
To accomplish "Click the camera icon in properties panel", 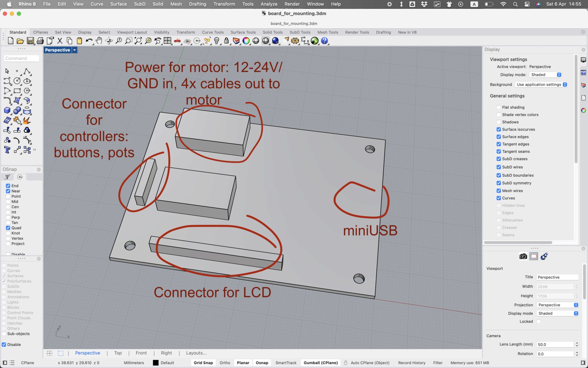I will pyautogui.click(x=523, y=256).
